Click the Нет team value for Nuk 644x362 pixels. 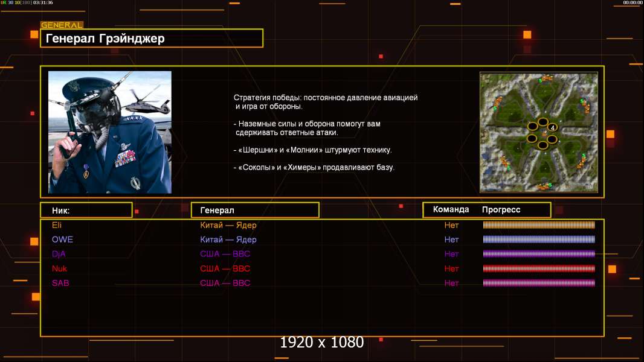[451, 268]
